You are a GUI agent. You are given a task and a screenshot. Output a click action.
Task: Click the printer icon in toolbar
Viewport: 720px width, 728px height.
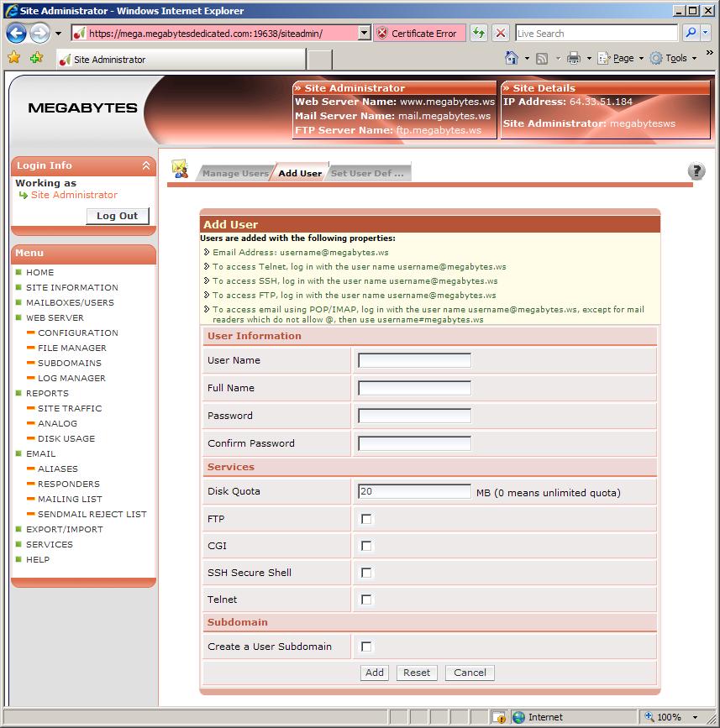pos(574,58)
